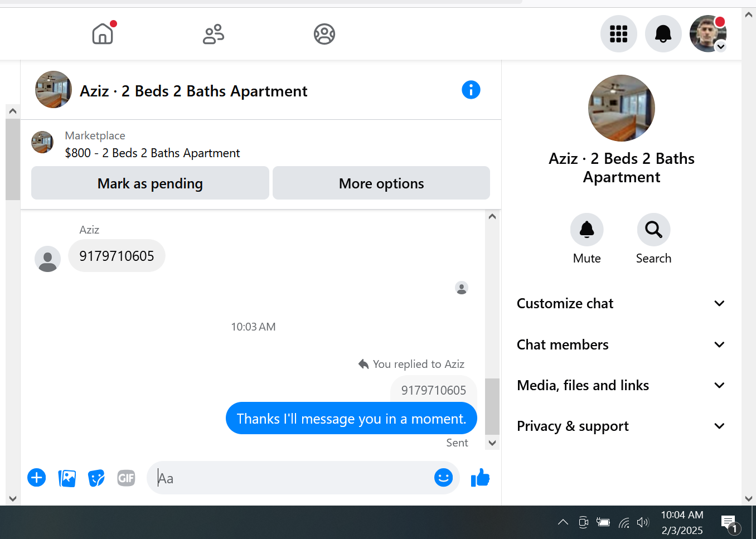The image size is (756, 539).
Task: Open the Wi-Fi network tray icon
Action: coord(623,522)
